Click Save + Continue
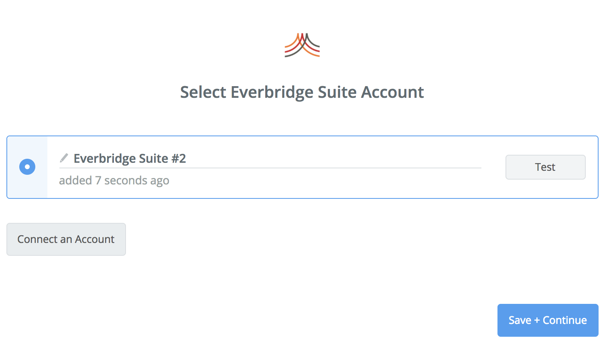This screenshot has width=609, height=364. [x=548, y=320]
